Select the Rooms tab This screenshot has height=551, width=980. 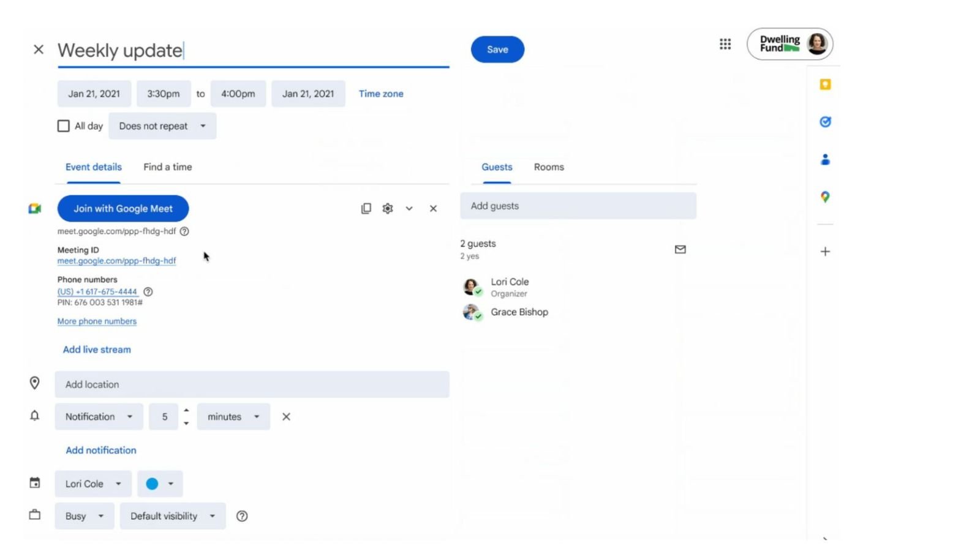[549, 167]
